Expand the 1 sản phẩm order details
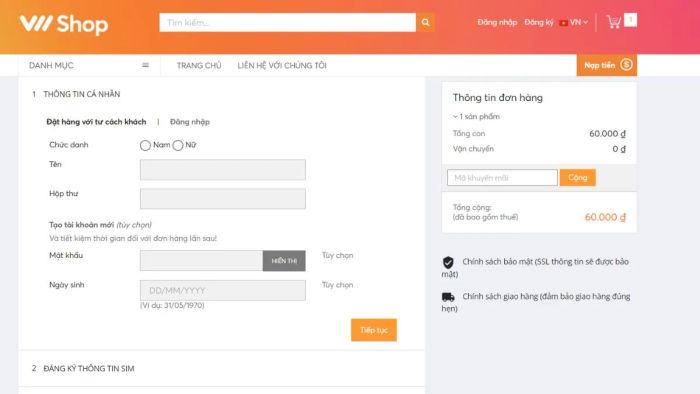The height and width of the screenshot is (394, 700). pos(476,116)
